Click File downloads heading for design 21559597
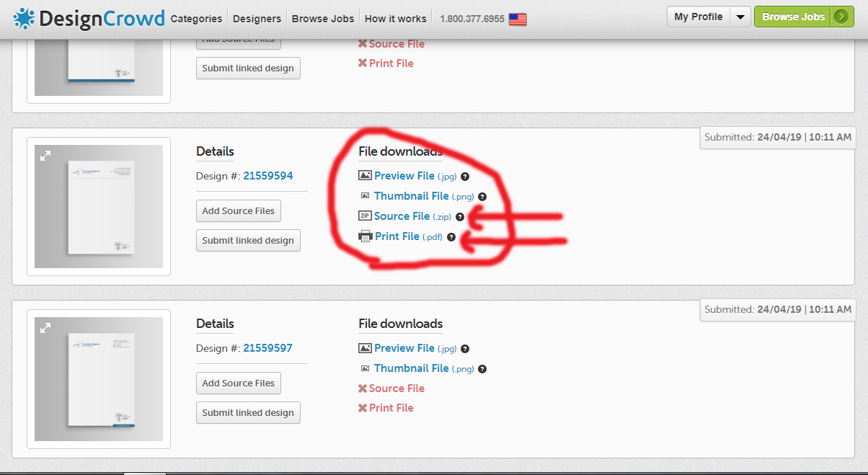Image resolution: width=868 pixels, height=475 pixels. pyautogui.click(x=401, y=324)
